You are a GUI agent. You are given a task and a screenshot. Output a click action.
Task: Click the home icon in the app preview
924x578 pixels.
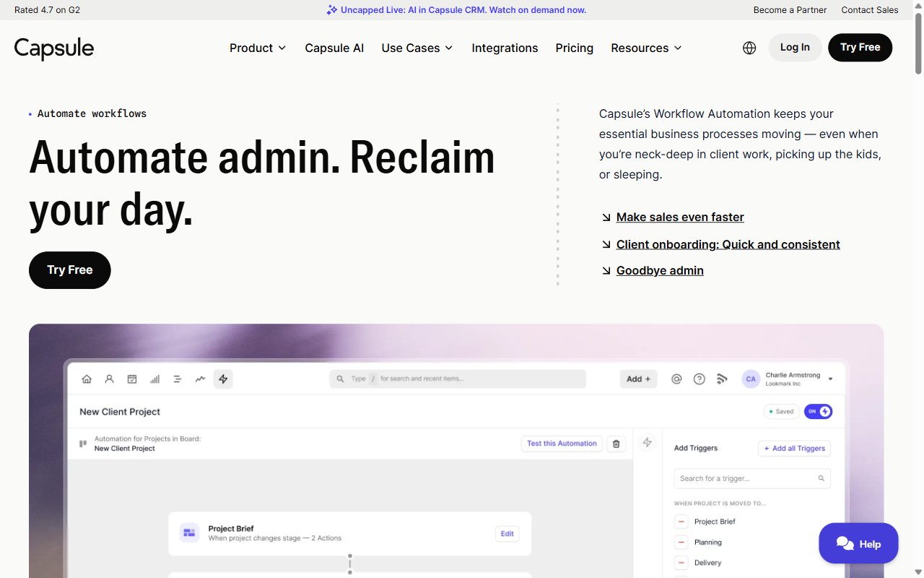87,379
